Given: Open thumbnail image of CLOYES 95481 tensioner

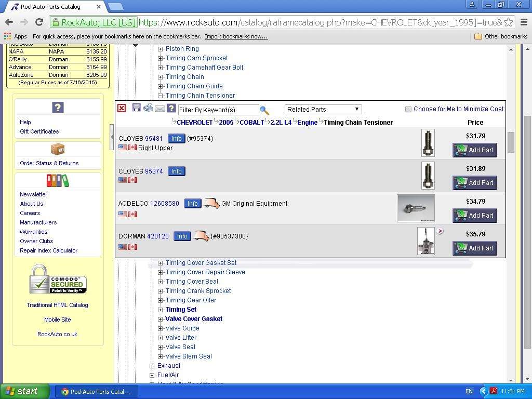Looking at the screenshot, I should pos(428,143).
